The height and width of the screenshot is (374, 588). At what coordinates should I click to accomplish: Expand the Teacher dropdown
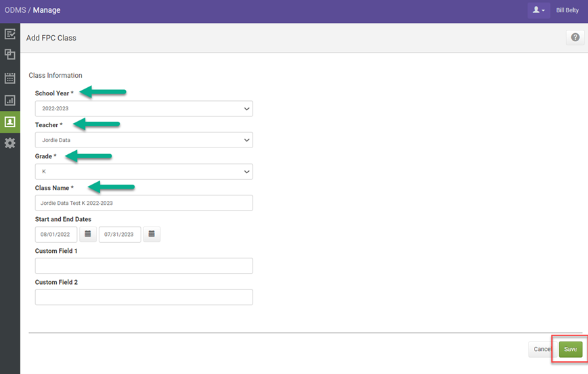pyautogui.click(x=143, y=140)
